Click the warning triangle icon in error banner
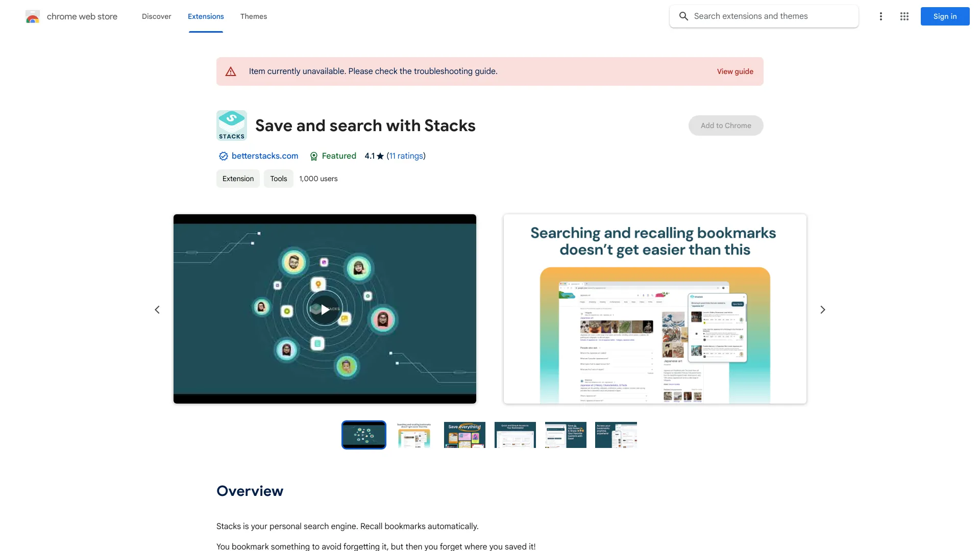Image resolution: width=980 pixels, height=551 pixels. tap(231, 71)
